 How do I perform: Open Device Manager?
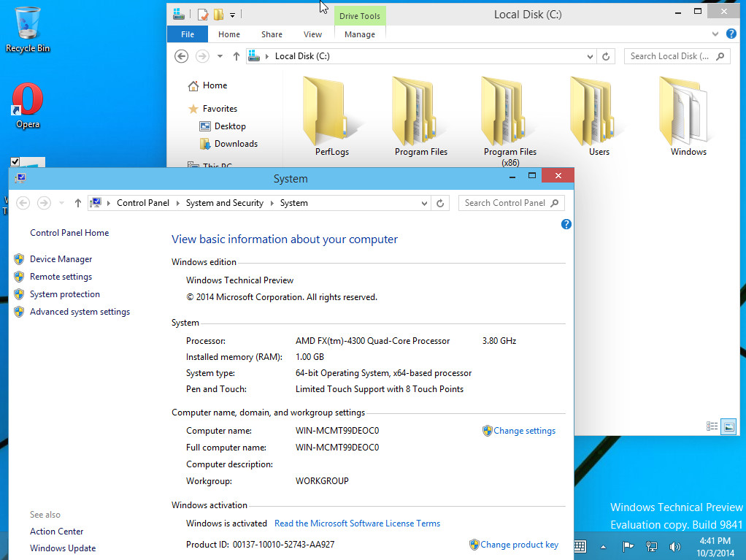[x=61, y=259]
